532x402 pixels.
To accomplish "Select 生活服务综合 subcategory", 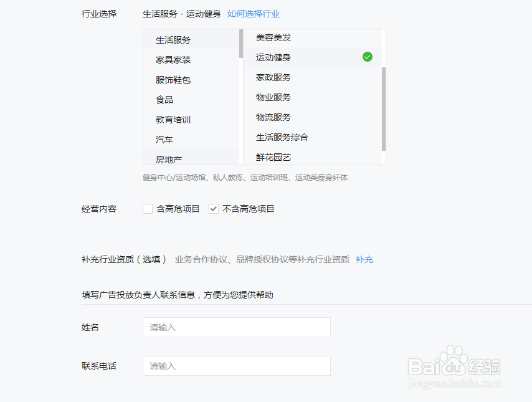I will [x=313, y=137].
